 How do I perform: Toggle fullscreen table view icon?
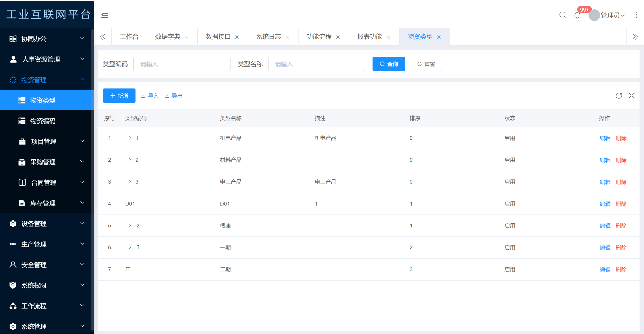tap(631, 96)
